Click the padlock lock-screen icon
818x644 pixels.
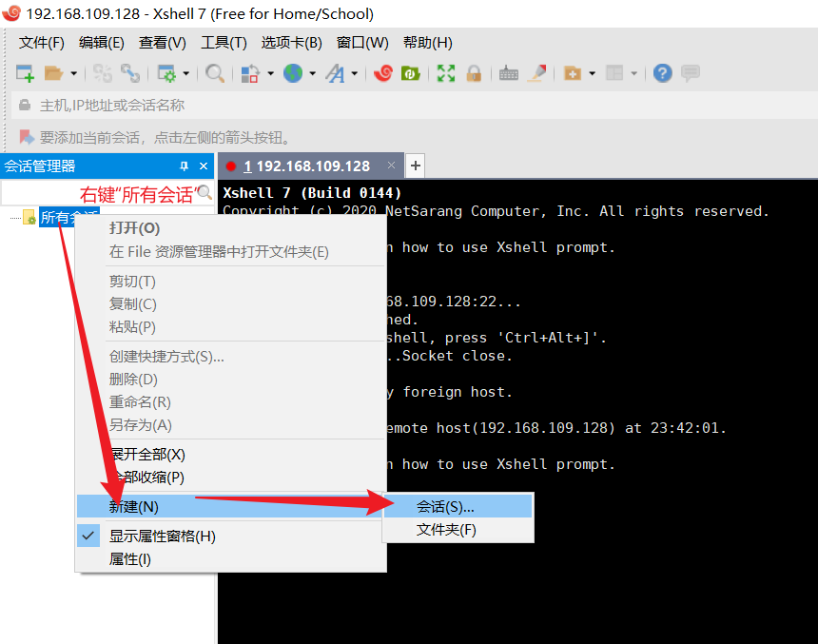coord(474,73)
